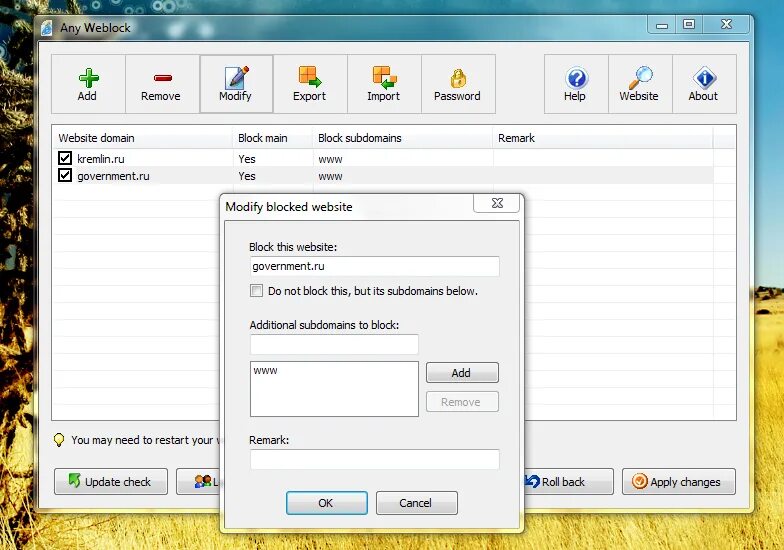This screenshot has height=550, width=784.
Task: Close the Modify blocked website dialog
Action: pyautogui.click(x=496, y=203)
